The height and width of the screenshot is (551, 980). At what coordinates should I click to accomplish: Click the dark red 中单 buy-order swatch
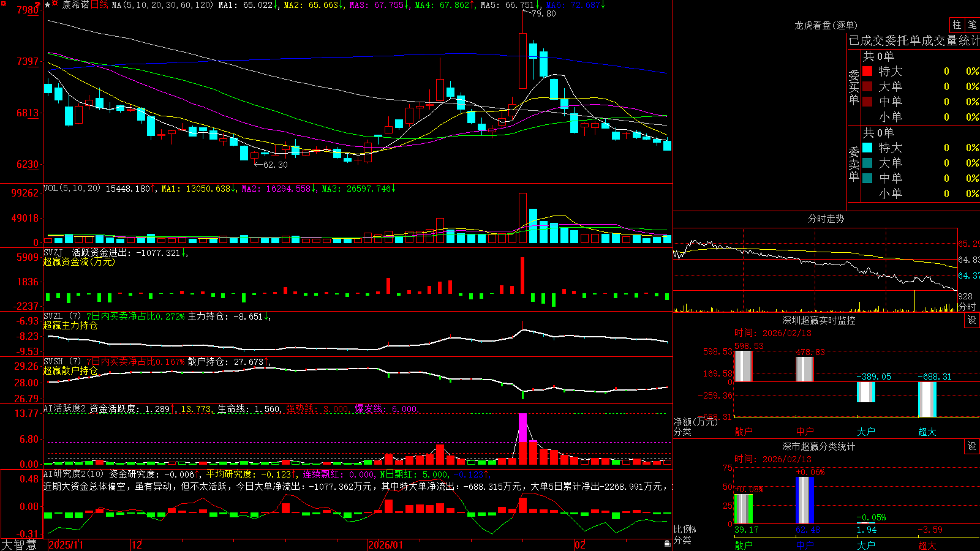click(x=867, y=102)
